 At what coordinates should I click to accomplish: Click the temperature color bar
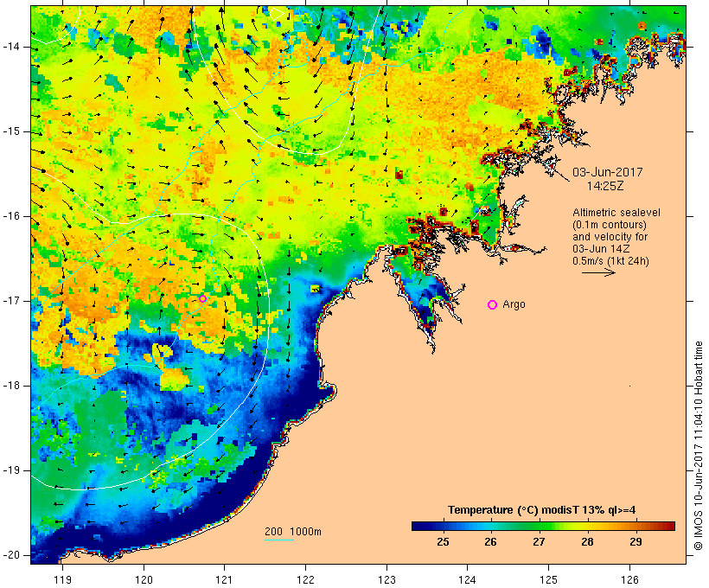[x=543, y=526]
